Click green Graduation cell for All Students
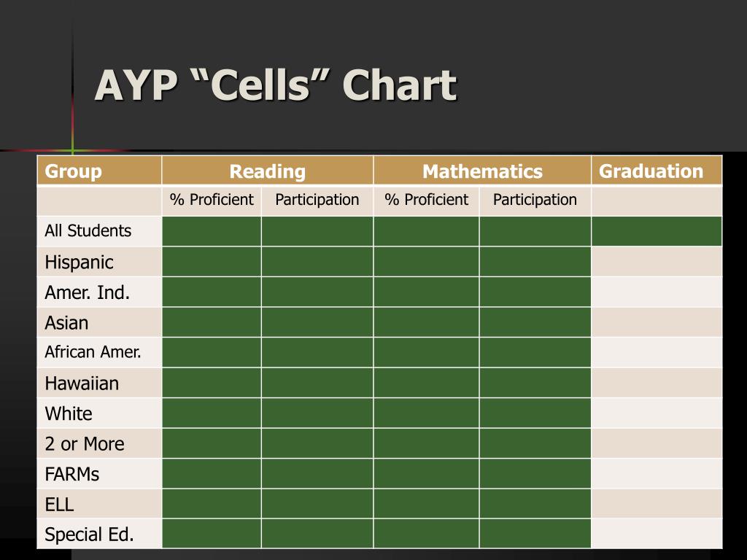 pos(657,231)
